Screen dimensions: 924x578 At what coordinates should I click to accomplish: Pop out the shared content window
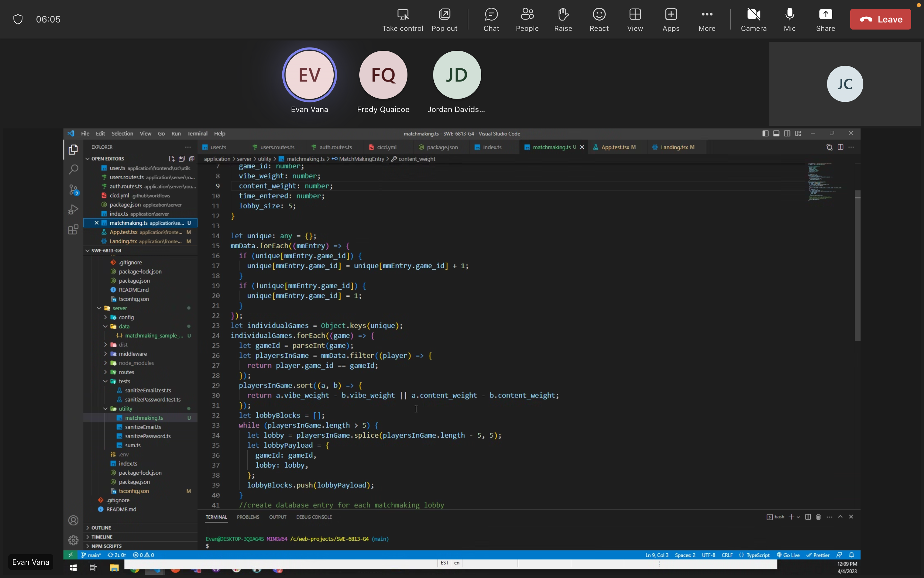pyautogui.click(x=444, y=20)
